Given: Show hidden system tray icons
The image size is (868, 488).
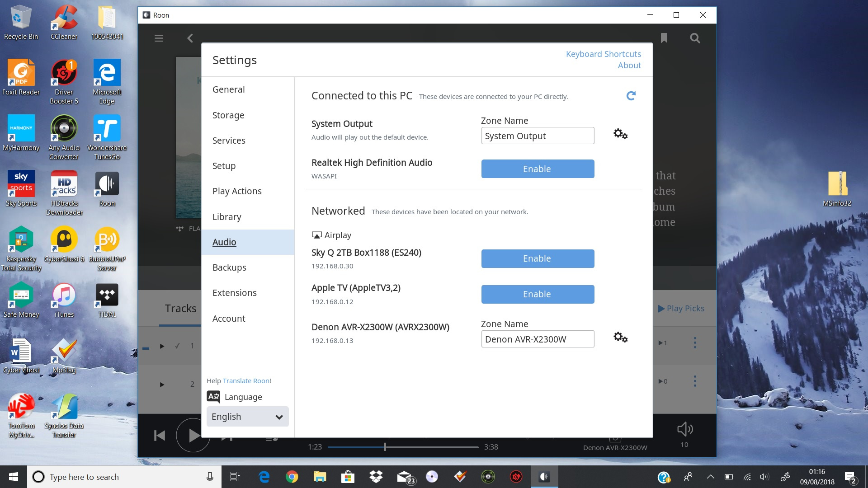Looking at the screenshot, I should click(x=710, y=477).
